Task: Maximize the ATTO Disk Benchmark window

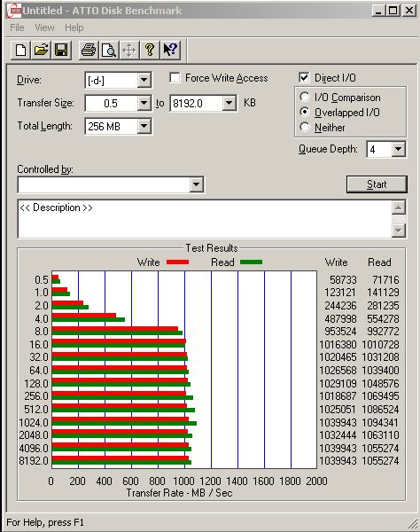Action: click(x=393, y=11)
